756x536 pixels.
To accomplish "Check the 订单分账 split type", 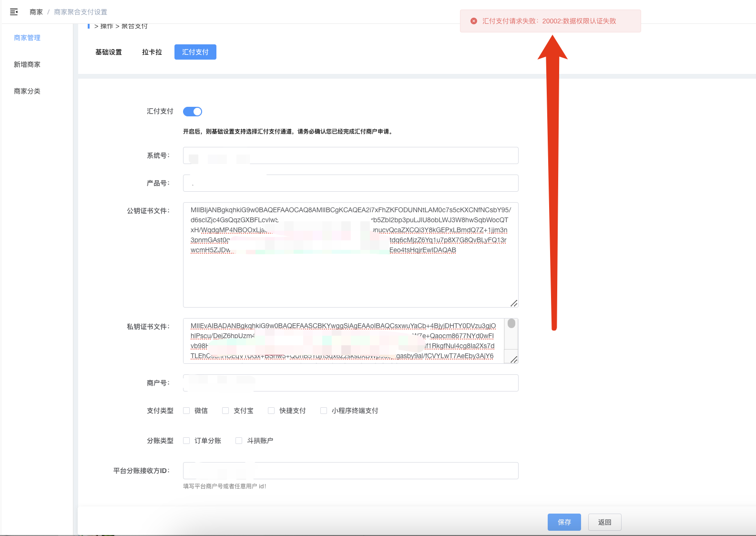I will click(186, 441).
